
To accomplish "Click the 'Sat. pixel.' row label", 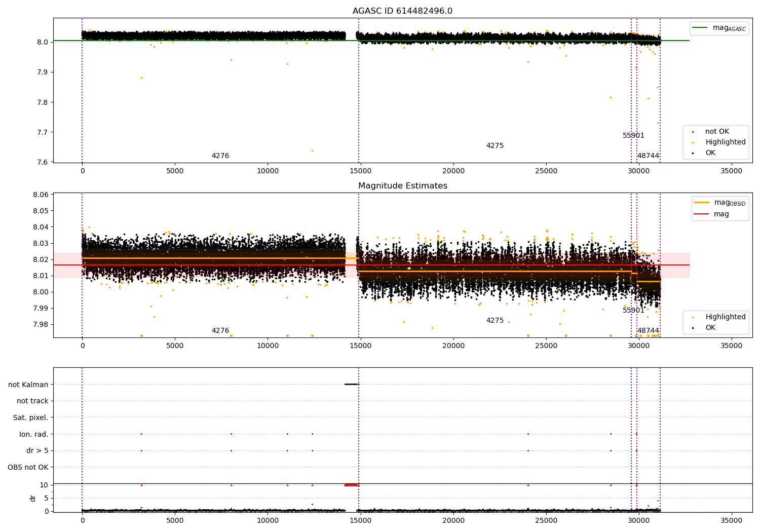I will (x=31, y=417).
